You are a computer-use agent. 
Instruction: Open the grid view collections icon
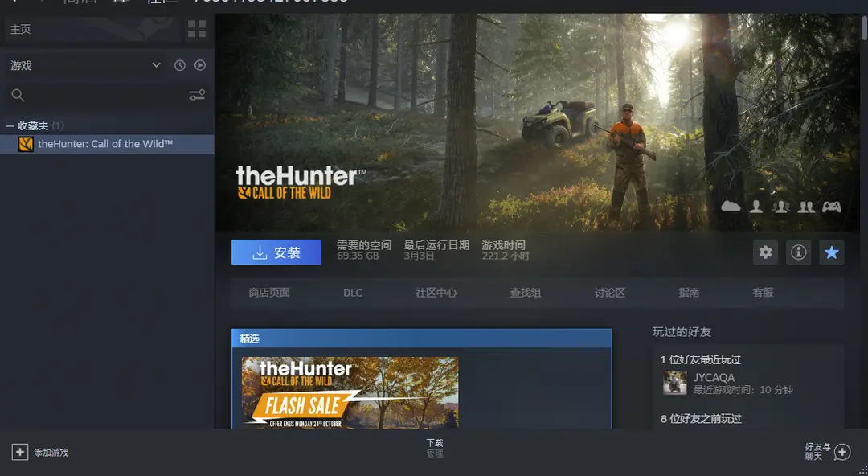click(x=197, y=29)
